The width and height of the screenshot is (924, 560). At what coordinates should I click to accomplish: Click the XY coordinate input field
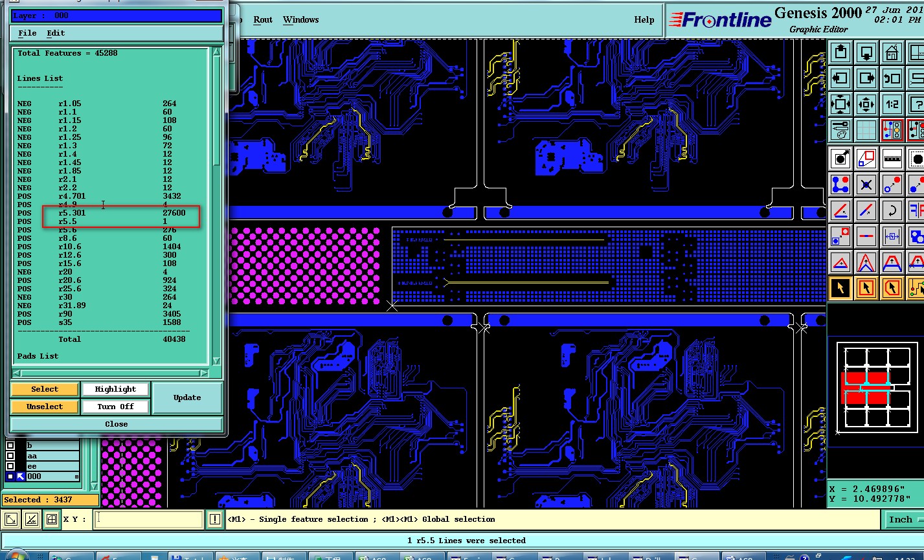pos(149,519)
